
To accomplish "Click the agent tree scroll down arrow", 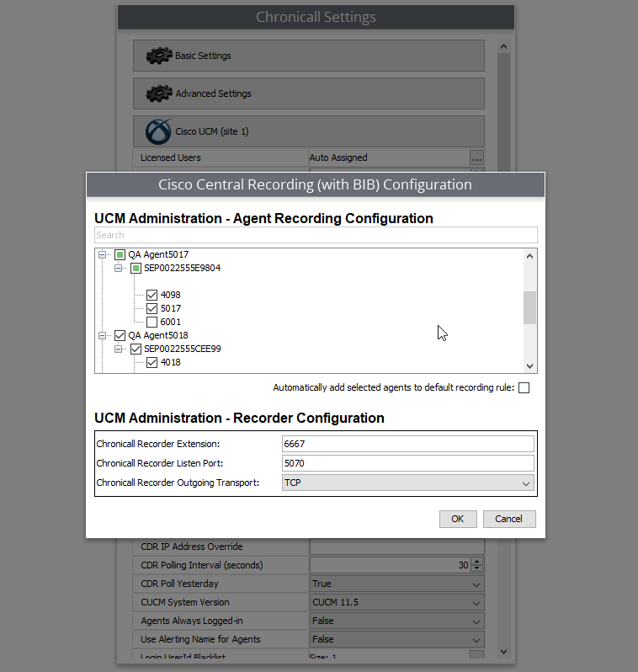I will click(529, 366).
